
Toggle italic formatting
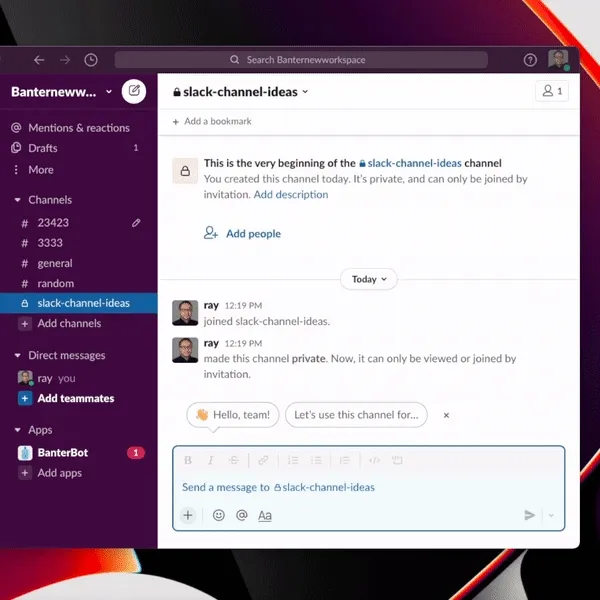click(210, 460)
